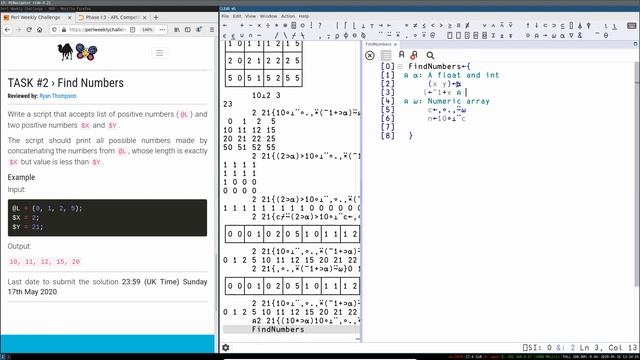Open the Action menu

pyautogui.click(x=288, y=16)
